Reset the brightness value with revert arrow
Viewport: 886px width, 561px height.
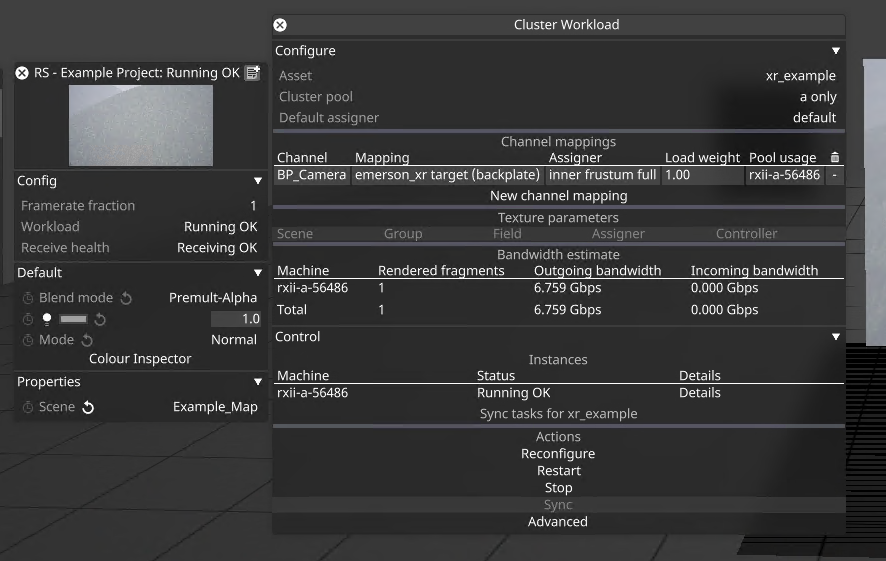100,319
